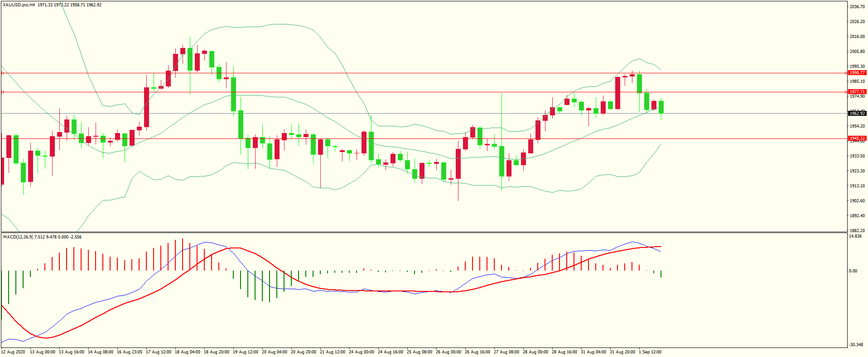Click the 24 Aug 16:00 time label
Viewport: 868px width, 357px height.
pos(391,352)
